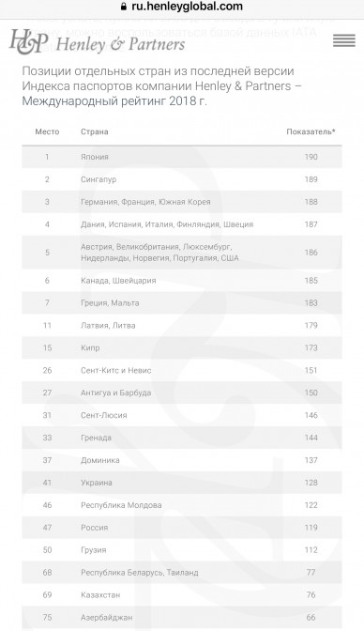Select the Россия row
Viewport: 364px width, 631px height.
pos(182,528)
